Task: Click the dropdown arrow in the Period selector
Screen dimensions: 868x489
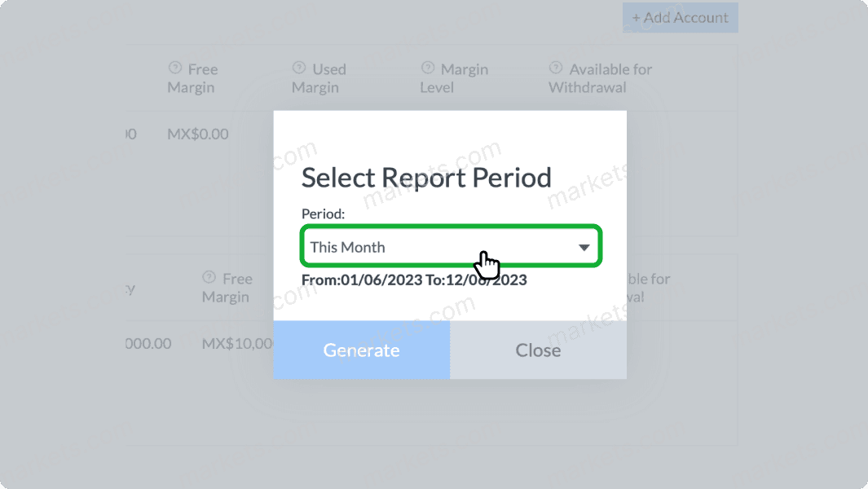Action: tap(584, 246)
